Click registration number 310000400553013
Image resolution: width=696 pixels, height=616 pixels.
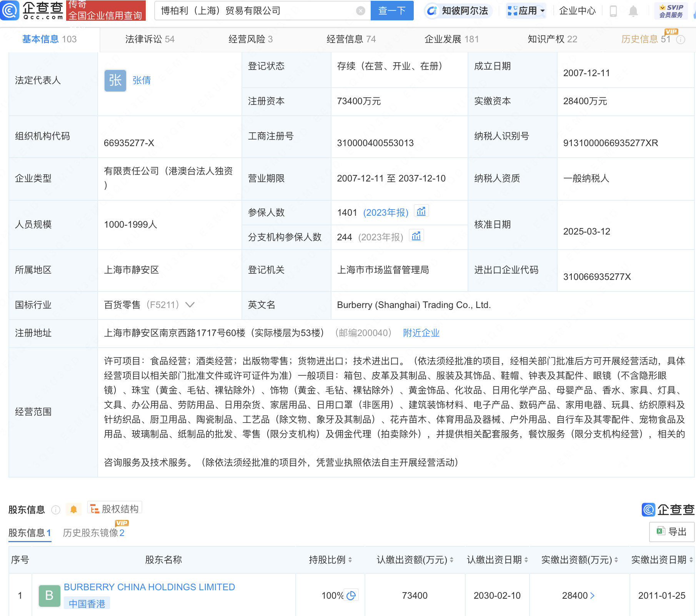375,143
